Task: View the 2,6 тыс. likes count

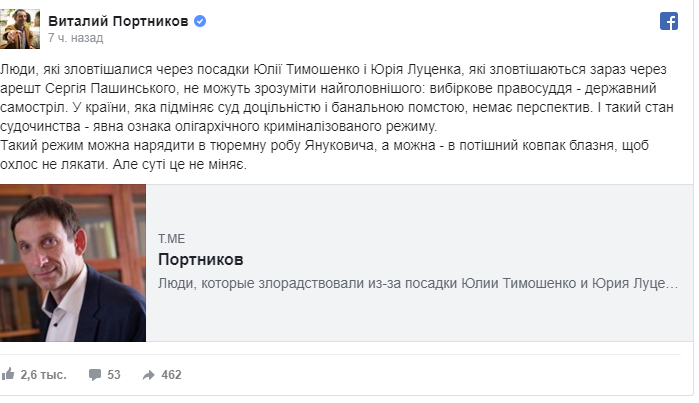Action: tap(43, 375)
